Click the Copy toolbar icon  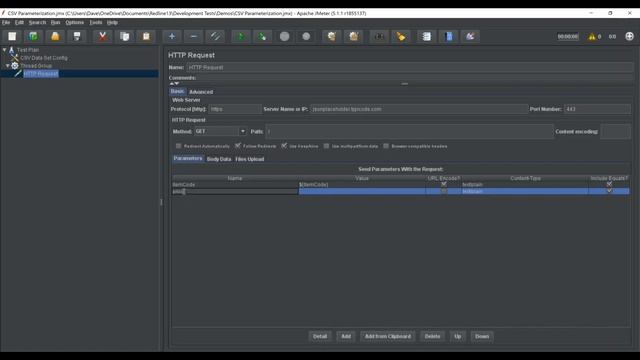point(124,36)
